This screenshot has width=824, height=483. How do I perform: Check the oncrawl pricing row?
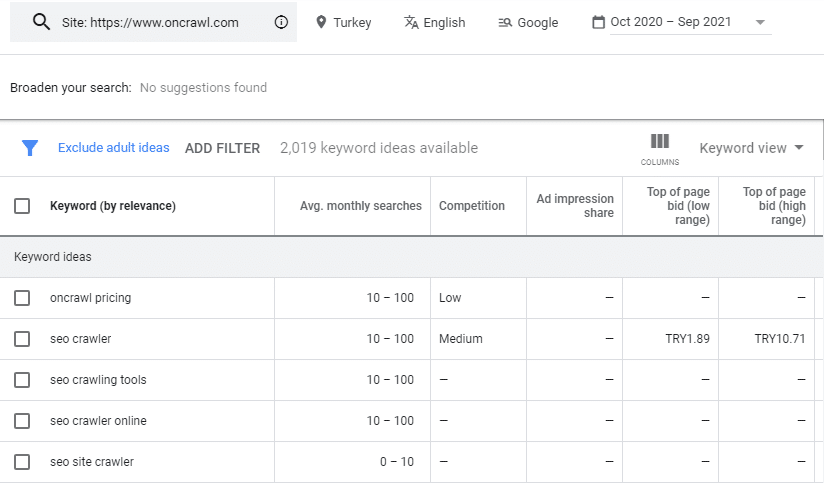pyautogui.click(x=22, y=298)
